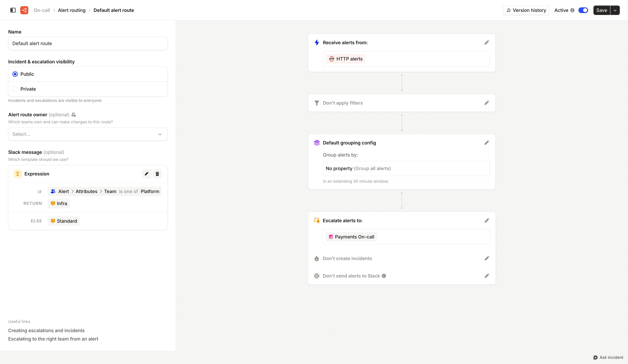
Task: Edit the Escalate alerts to section
Action: 487,221
